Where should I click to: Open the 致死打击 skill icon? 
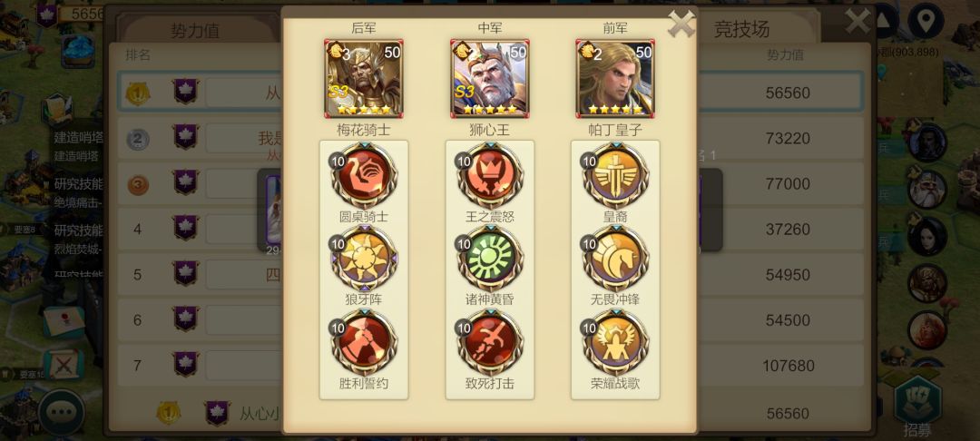coord(490,342)
